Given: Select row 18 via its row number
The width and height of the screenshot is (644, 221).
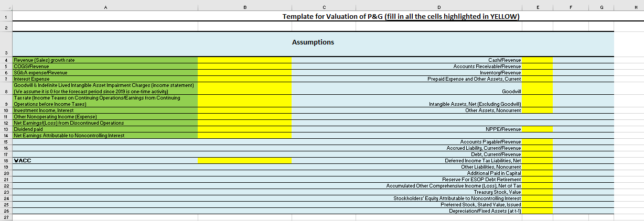Looking at the screenshot, I should click(x=6, y=161).
